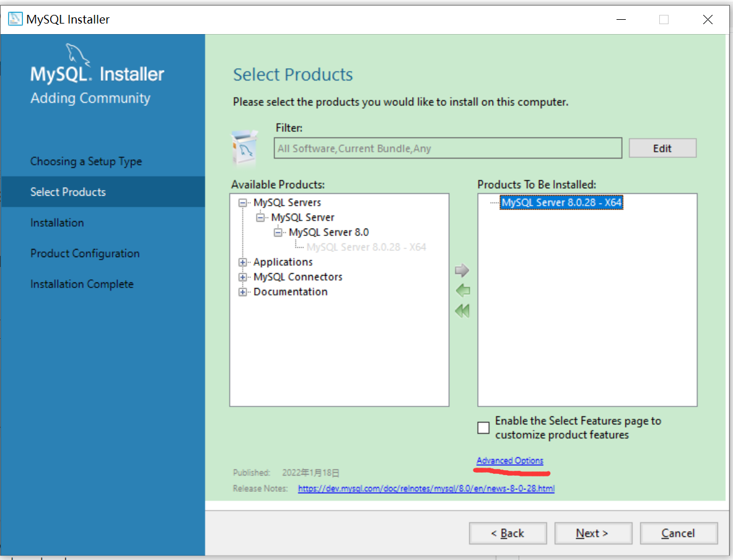The width and height of the screenshot is (733, 560).
Task: Minimize the MySQL Installer window
Action: (x=621, y=19)
